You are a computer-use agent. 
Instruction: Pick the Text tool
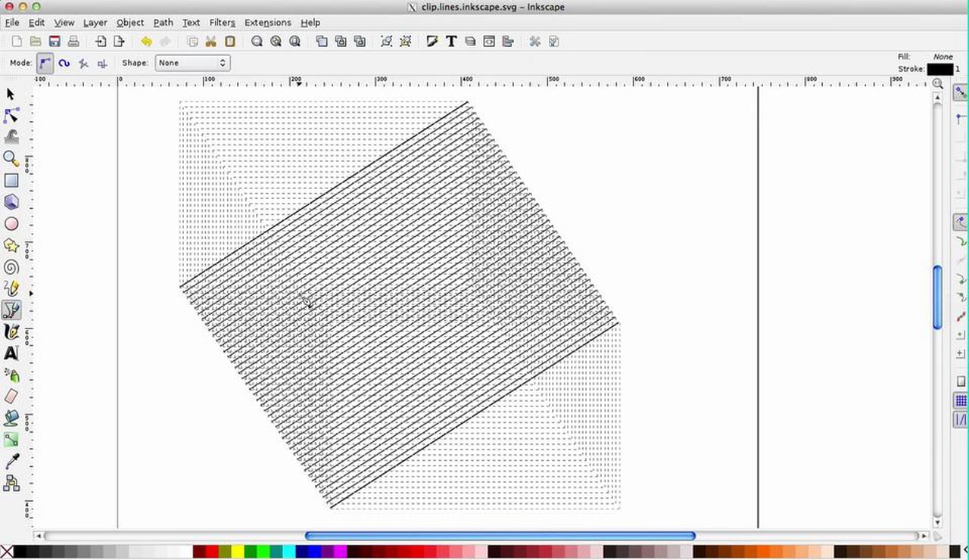pos(11,353)
